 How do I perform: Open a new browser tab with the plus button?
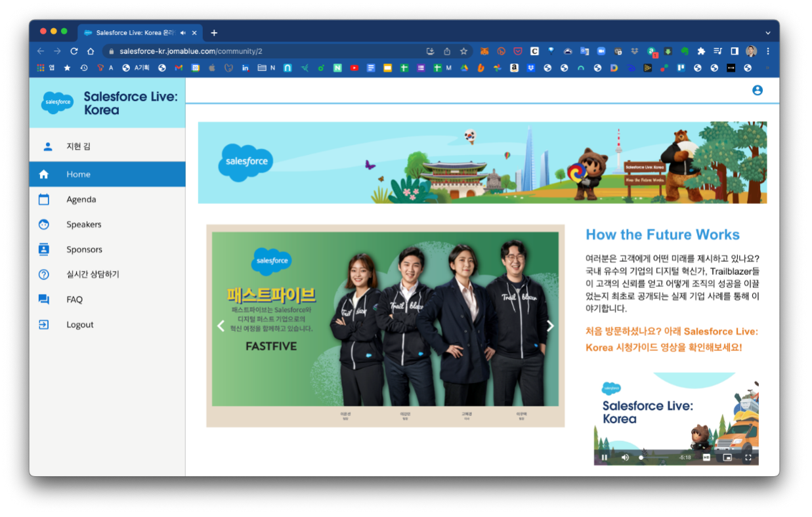pyautogui.click(x=214, y=33)
